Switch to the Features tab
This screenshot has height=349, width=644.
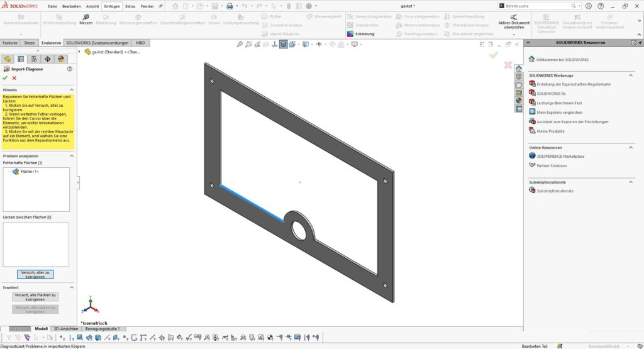(10, 43)
